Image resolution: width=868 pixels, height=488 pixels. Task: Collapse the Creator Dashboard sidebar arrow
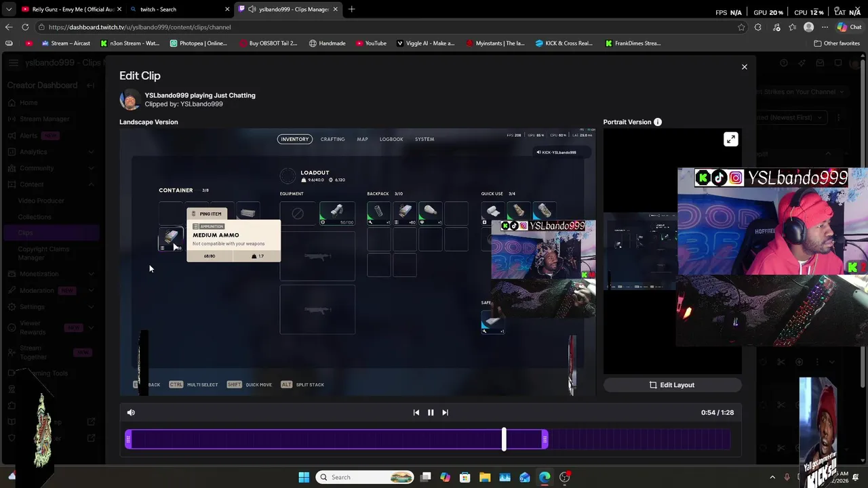[90, 85]
